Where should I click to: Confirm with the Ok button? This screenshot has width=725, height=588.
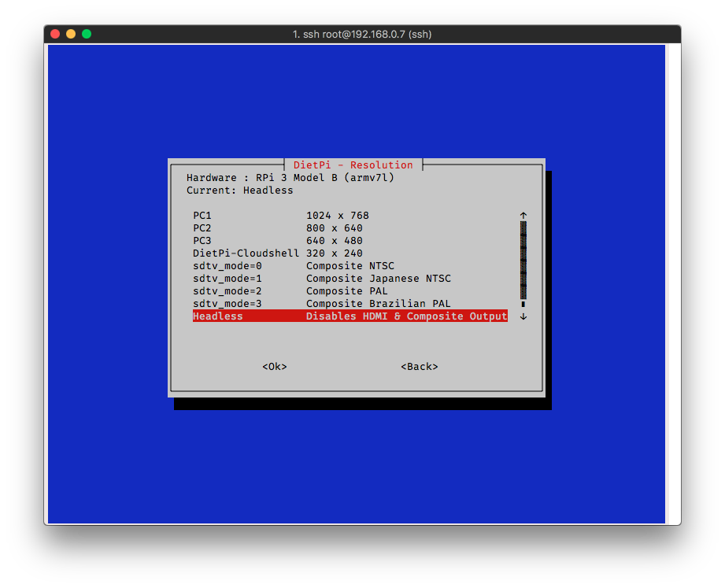(275, 367)
